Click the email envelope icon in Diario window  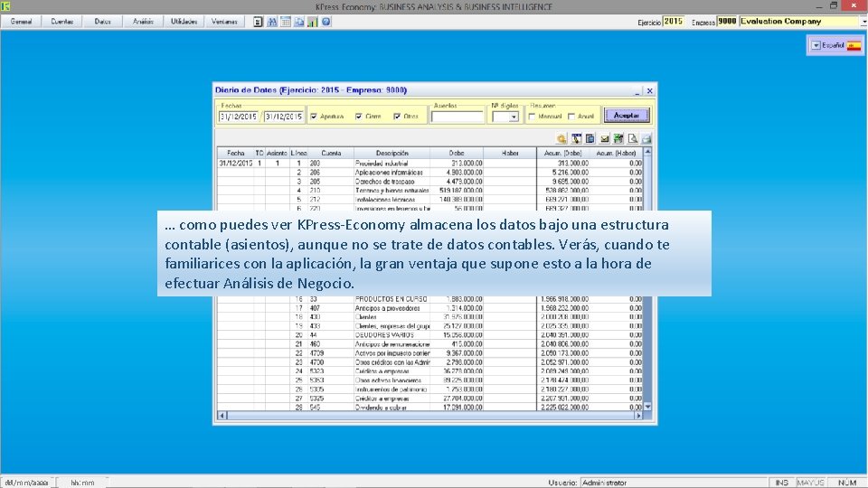click(605, 139)
